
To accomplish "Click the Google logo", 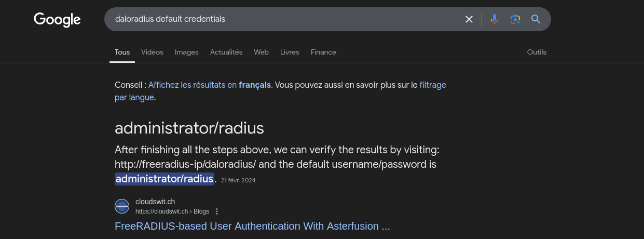I will click(x=57, y=20).
